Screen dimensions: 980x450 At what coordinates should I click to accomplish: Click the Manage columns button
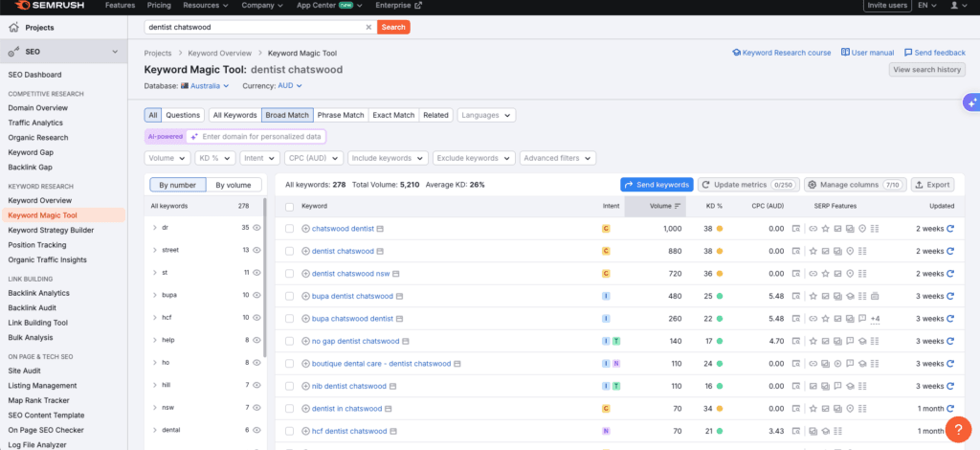point(855,185)
